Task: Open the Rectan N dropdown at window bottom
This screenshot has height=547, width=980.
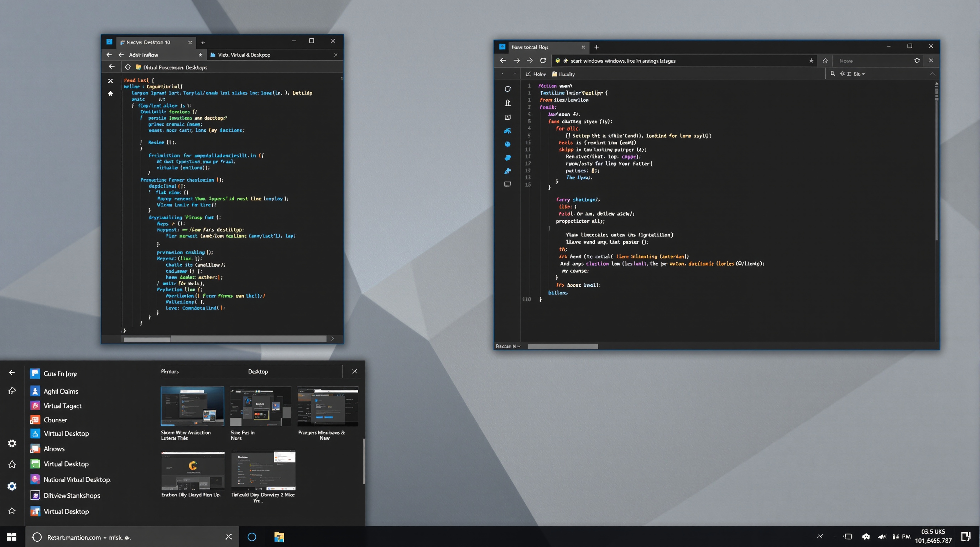Action: pos(507,346)
